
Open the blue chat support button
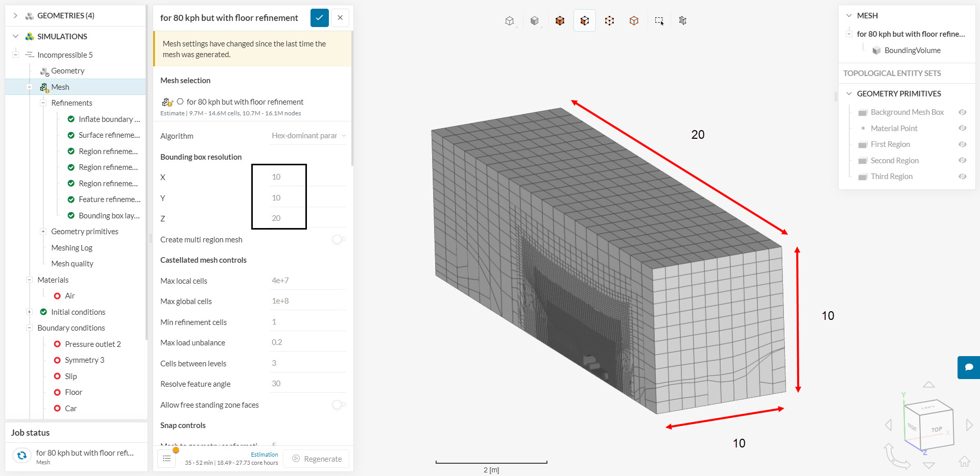(x=969, y=367)
